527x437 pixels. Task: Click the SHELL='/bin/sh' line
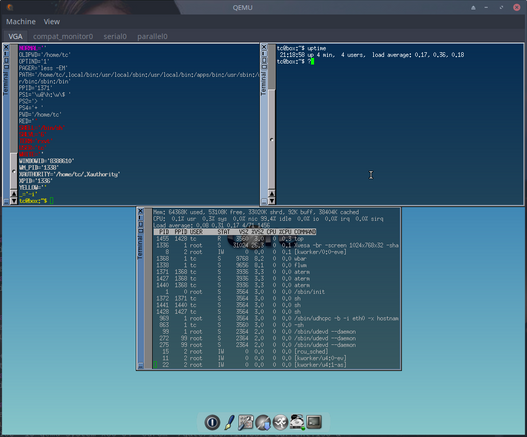[x=42, y=128]
